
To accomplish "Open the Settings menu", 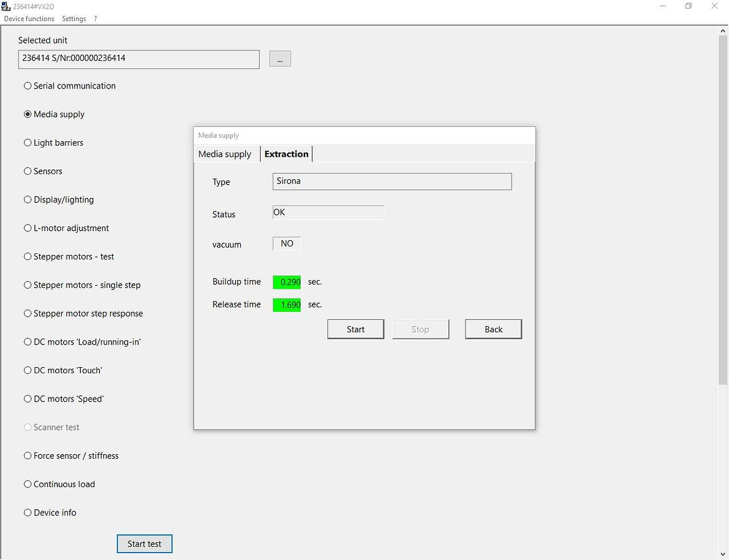I will coord(74,19).
